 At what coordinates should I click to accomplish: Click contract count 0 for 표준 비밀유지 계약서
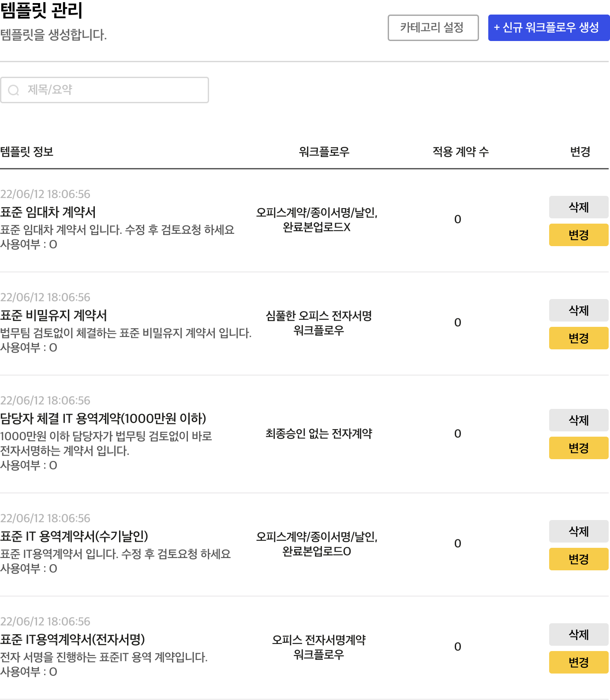pyautogui.click(x=458, y=322)
